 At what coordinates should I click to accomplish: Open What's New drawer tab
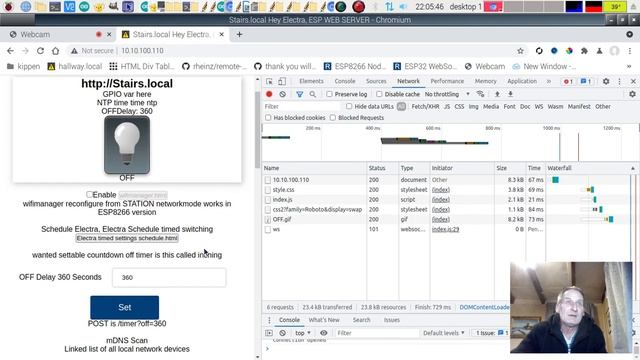pos(324,320)
